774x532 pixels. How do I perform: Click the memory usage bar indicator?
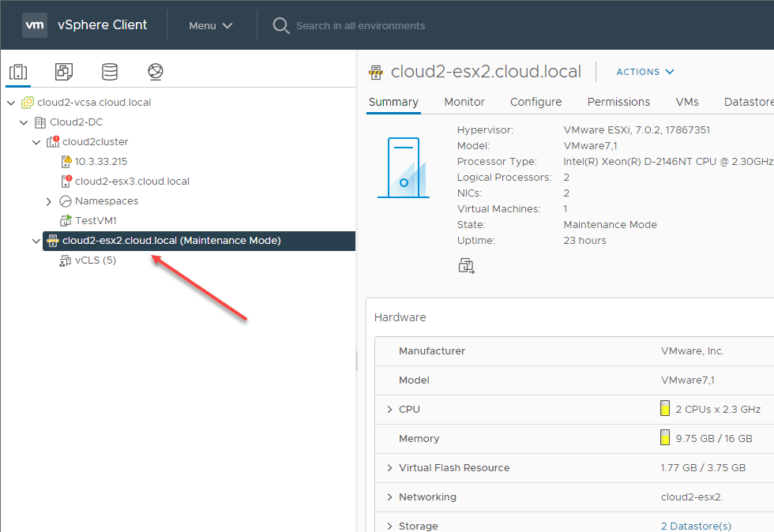[x=665, y=438]
